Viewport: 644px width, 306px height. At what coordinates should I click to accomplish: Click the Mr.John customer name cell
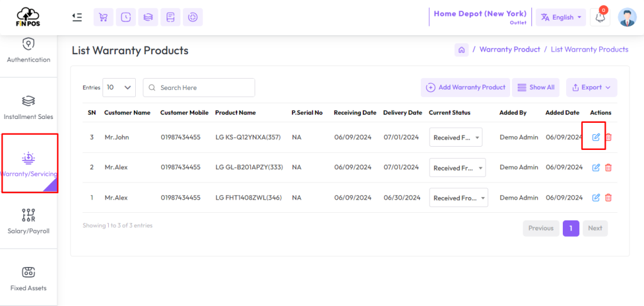(116, 137)
